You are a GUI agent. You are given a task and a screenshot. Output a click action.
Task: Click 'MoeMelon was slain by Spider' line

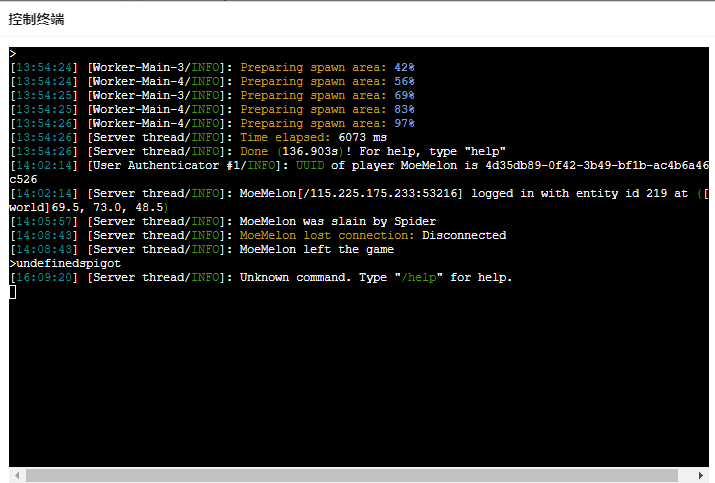pyautogui.click(x=223, y=222)
